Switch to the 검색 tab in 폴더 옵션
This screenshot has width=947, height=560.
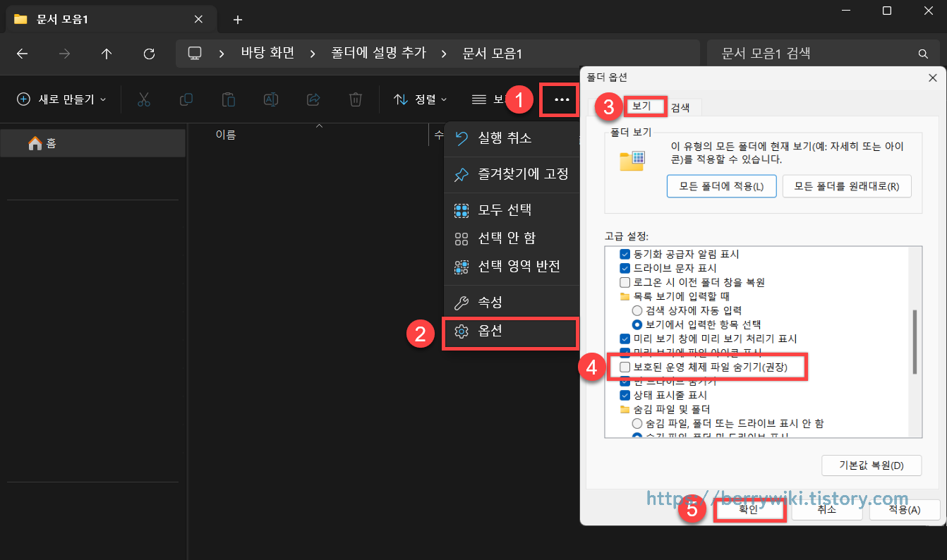(681, 106)
